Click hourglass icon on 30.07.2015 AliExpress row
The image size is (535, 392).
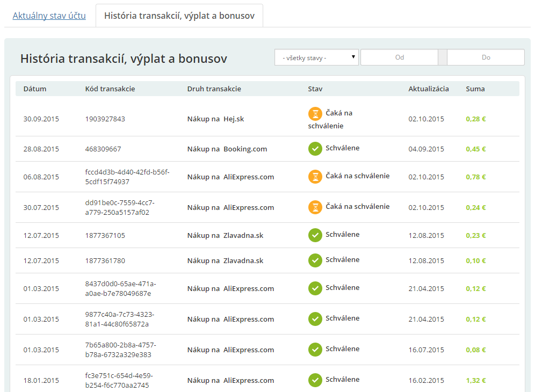tap(315, 207)
